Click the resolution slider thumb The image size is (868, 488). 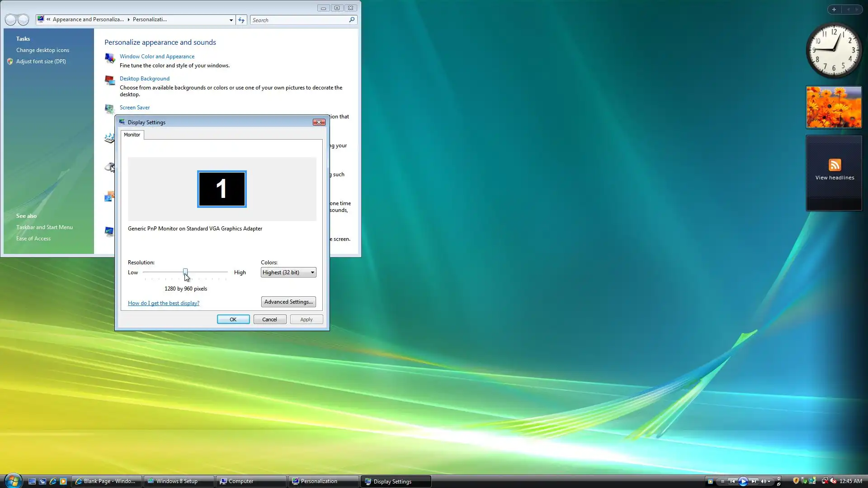185,272
